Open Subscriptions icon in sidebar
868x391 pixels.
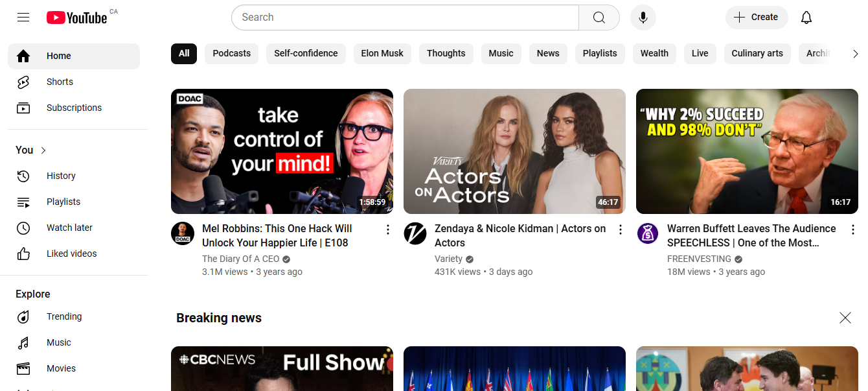coord(23,108)
